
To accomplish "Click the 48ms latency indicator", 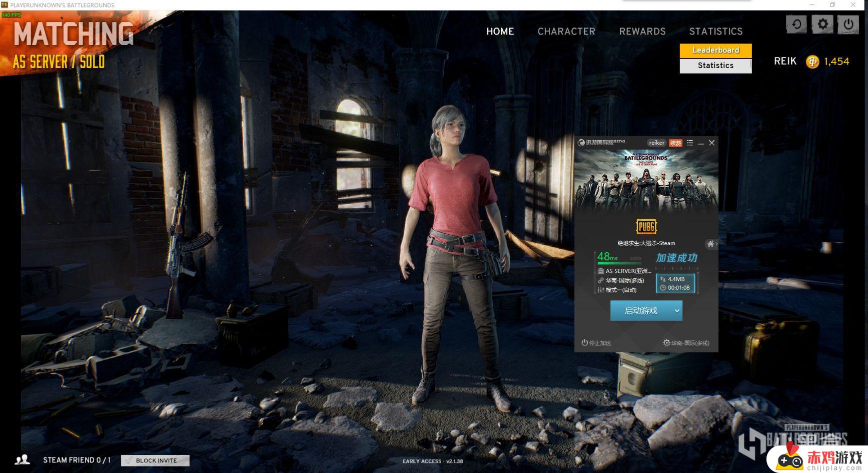I will (x=607, y=257).
